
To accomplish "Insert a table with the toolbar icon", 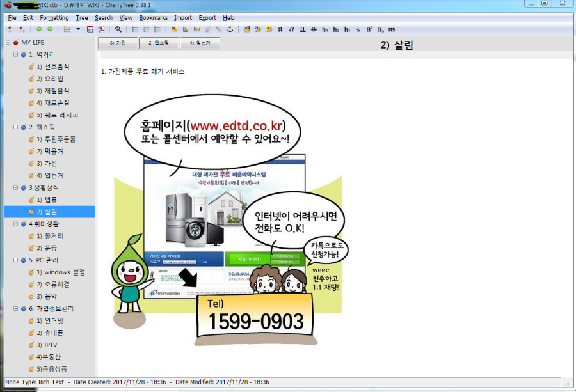I will click(x=186, y=29).
